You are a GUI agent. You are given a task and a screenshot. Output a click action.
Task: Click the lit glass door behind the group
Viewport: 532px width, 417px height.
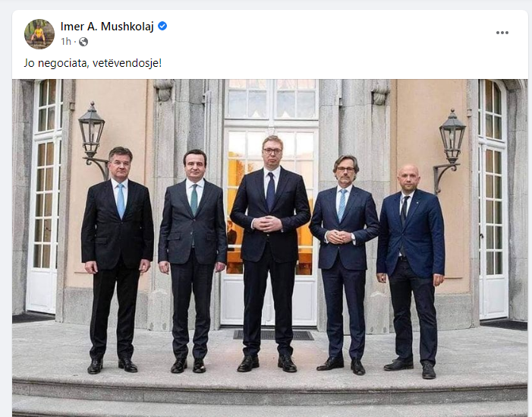(271, 224)
